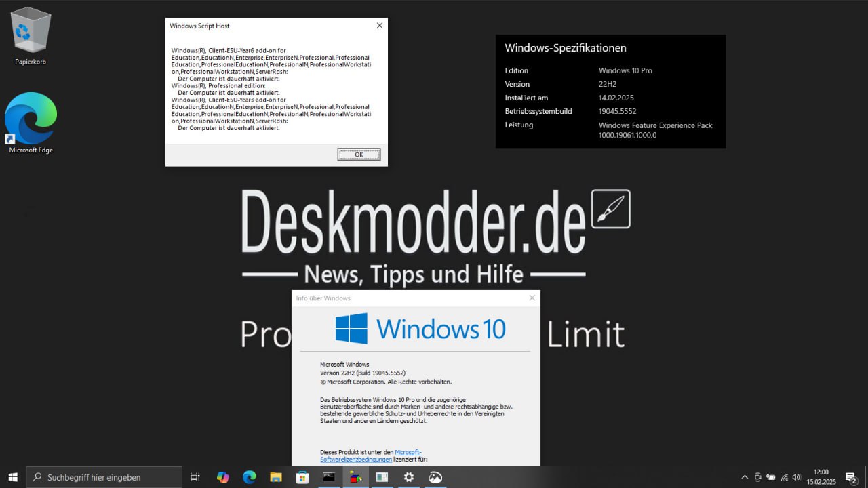This screenshot has width=868, height=488.
Task: Open the Photos app from the taskbar
Action: click(x=435, y=477)
